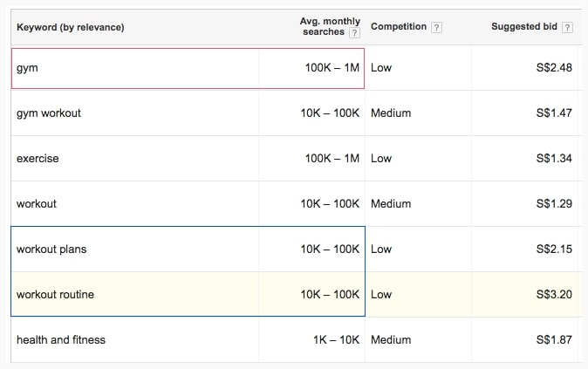Sort by Suggested bid column header
This screenshot has height=369, width=588.
pos(523,27)
